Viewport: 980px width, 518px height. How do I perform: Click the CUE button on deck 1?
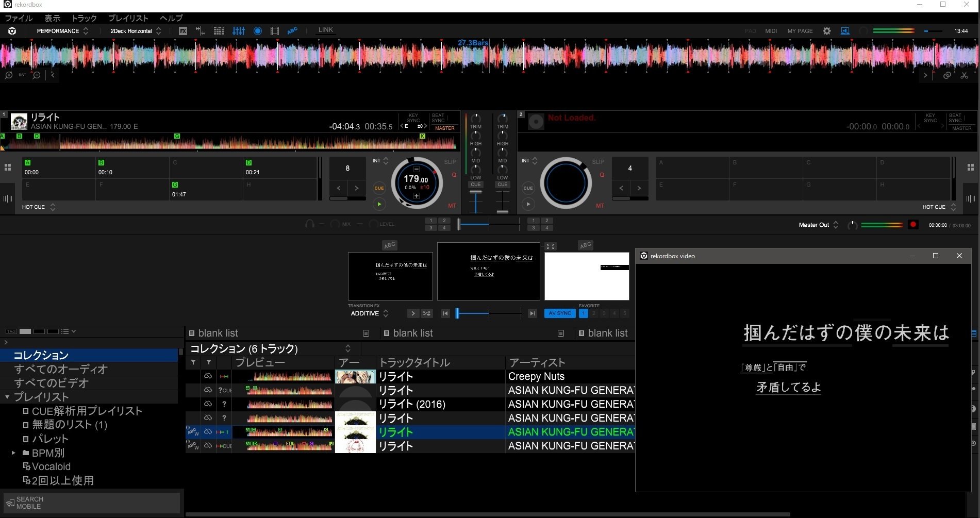click(379, 188)
